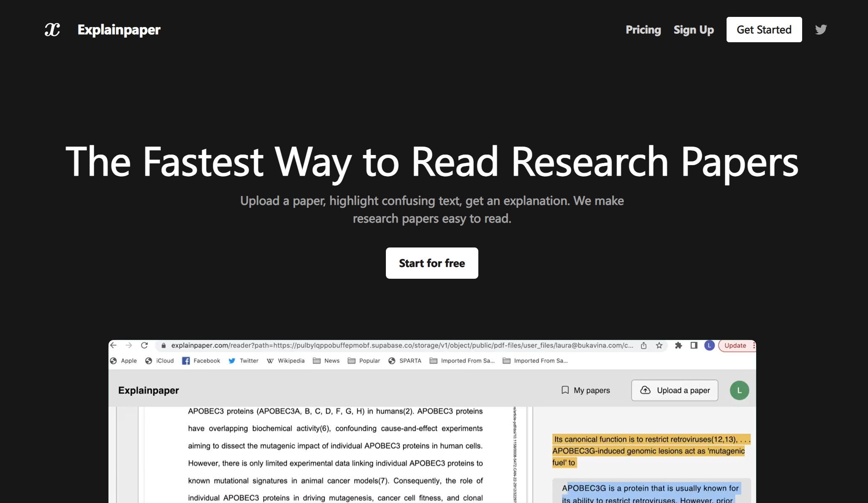Click the explainpaper.com URL field
The height and width of the screenshot is (503, 868).
(x=402, y=345)
